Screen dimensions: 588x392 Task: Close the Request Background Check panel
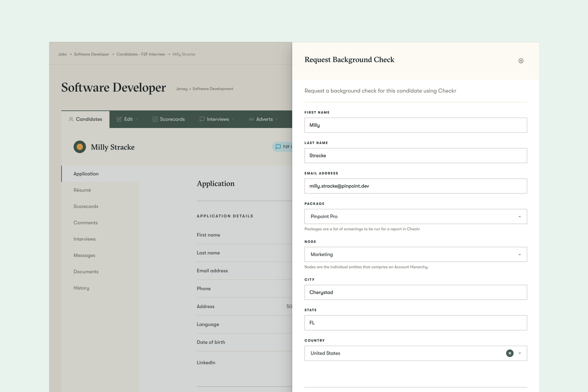coord(521,61)
